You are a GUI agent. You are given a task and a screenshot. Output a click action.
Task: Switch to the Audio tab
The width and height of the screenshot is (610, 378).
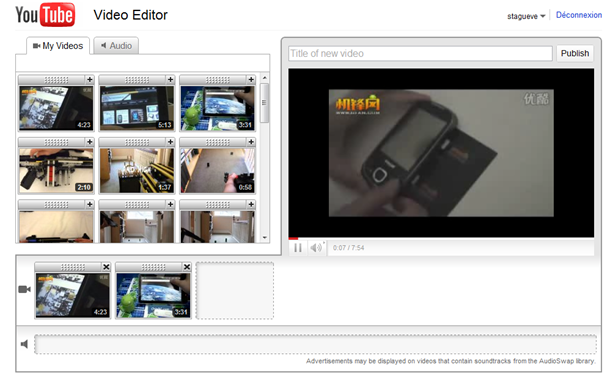(x=116, y=46)
